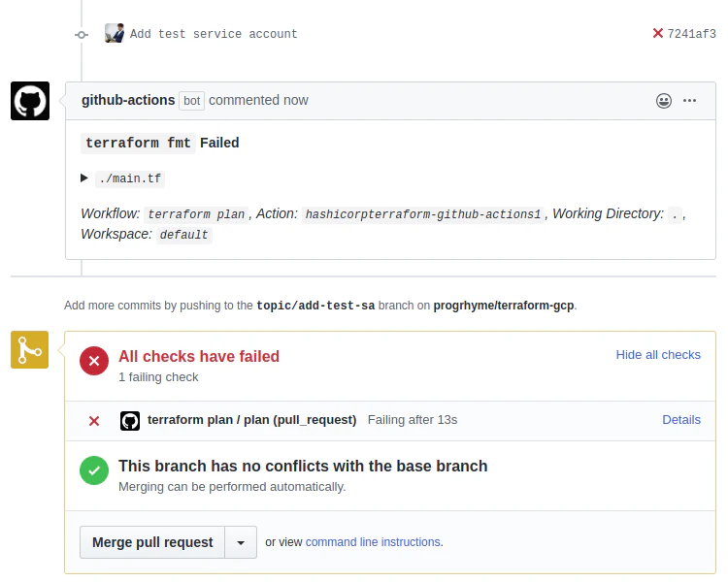Hide all checks via the link
This screenshot has height=582, width=728.
[658, 355]
